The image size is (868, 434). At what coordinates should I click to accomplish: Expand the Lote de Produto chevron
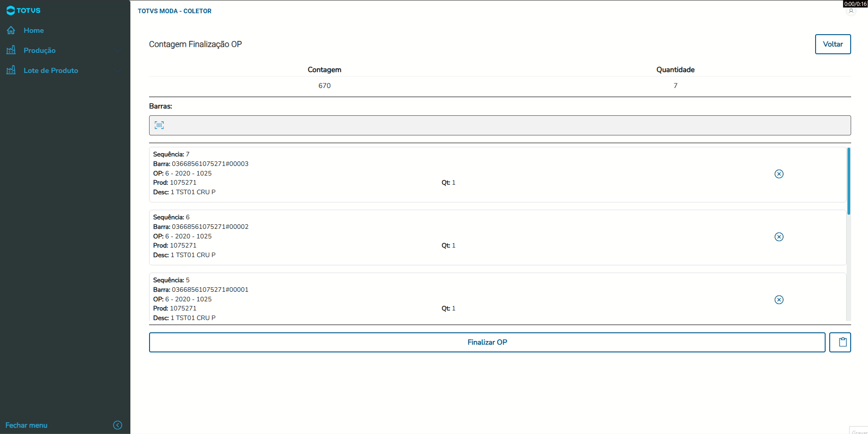[118, 71]
